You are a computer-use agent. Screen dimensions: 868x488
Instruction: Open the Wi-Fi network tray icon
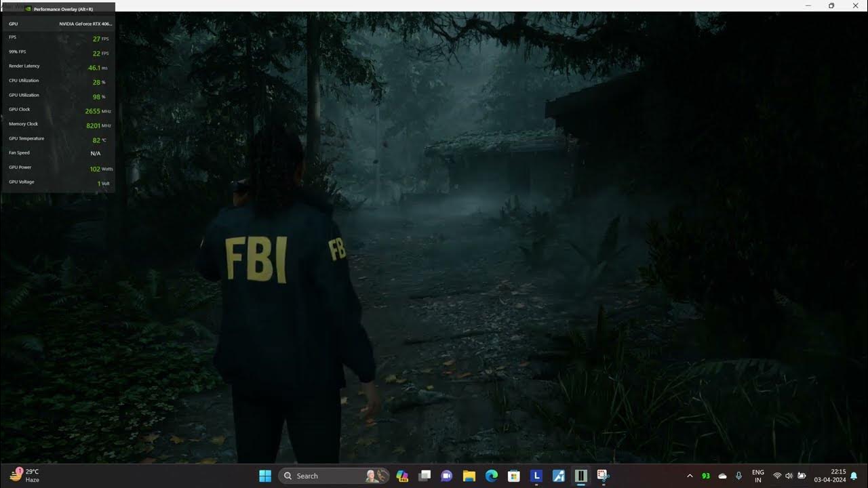[778, 476]
